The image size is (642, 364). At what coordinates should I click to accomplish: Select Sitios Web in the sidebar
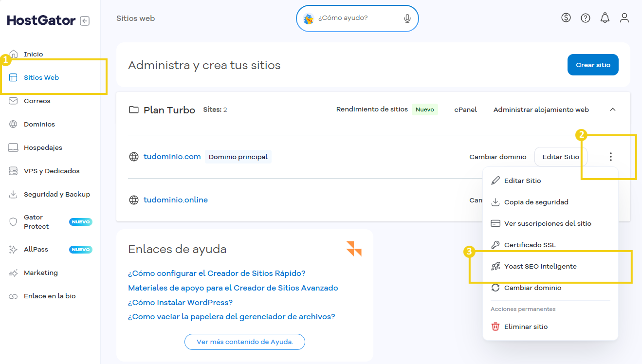pos(41,77)
